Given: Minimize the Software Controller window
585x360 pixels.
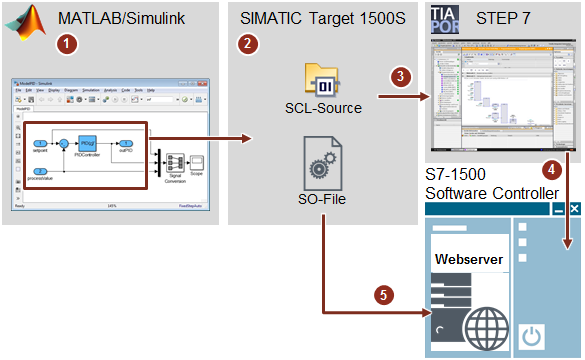Looking at the screenshot, I should pos(559,209).
